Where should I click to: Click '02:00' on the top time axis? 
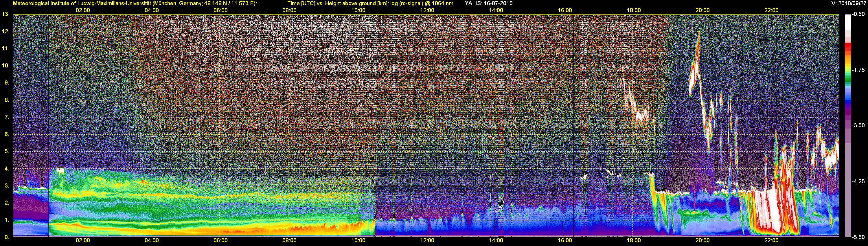(x=83, y=10)
